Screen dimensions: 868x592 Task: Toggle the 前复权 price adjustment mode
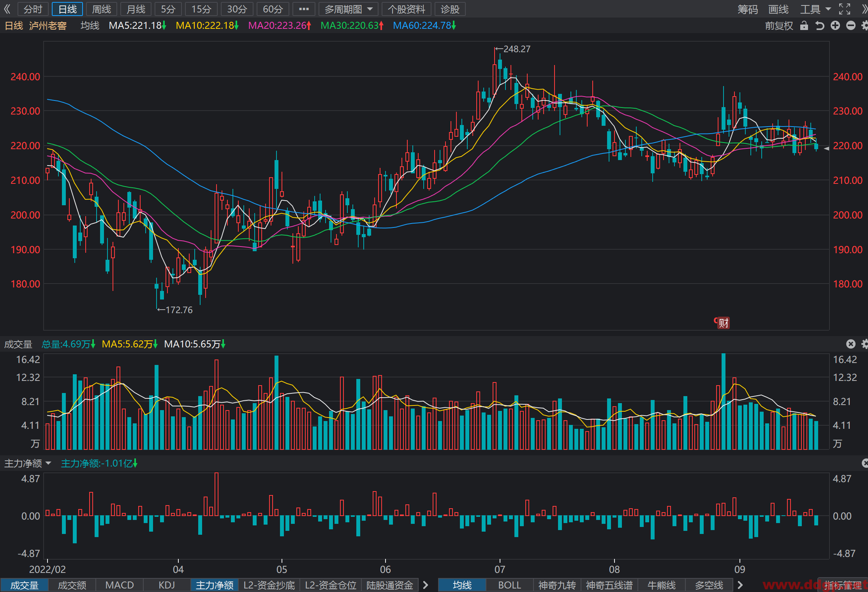click(779, 26)
